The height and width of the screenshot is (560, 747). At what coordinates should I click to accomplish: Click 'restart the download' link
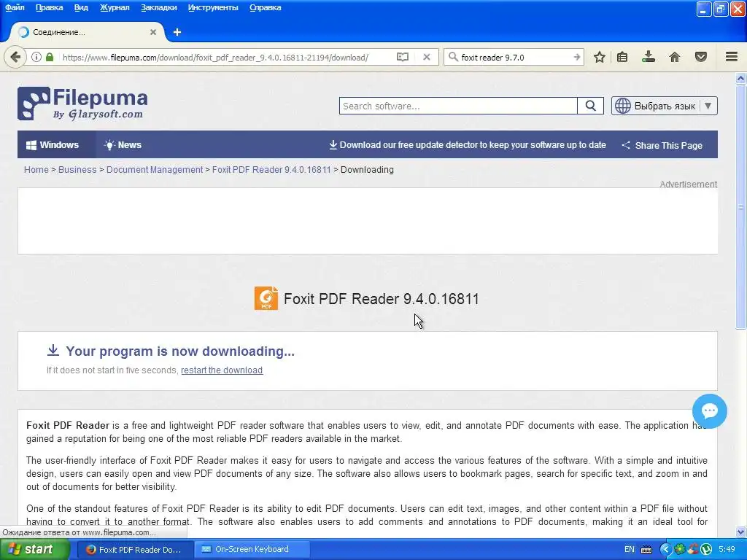[222, 370]
